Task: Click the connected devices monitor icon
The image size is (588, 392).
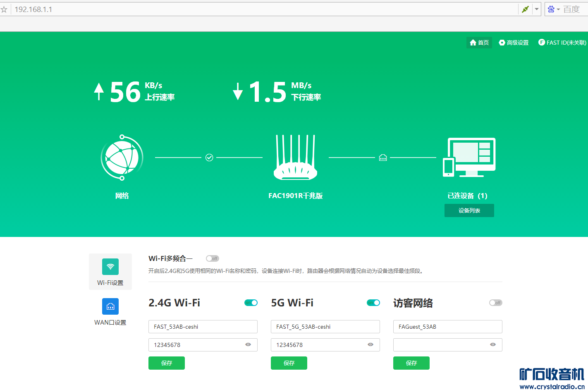Action: pos(469,158)
